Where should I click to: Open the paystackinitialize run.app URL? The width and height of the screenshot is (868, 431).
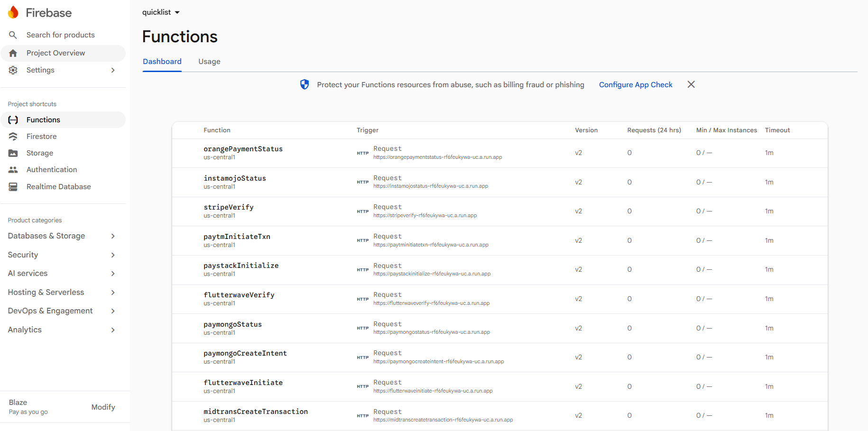432,274
